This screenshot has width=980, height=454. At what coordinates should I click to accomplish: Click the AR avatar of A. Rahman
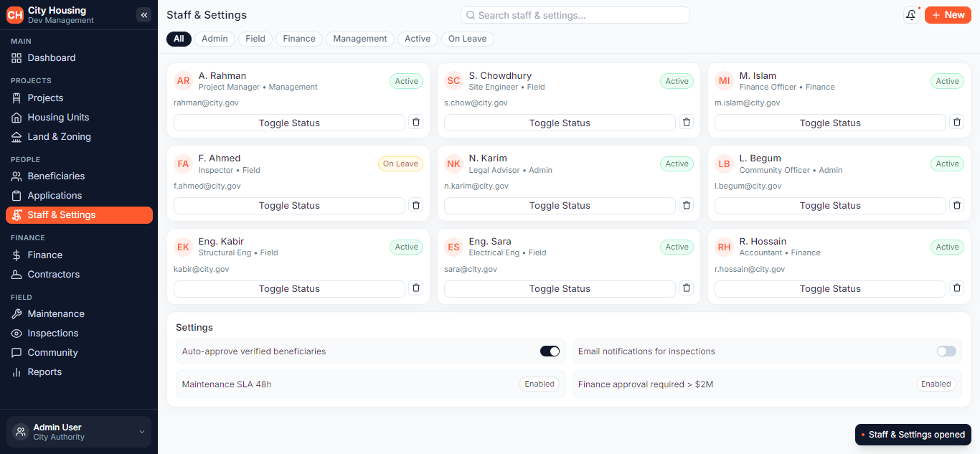pos(184,81)
